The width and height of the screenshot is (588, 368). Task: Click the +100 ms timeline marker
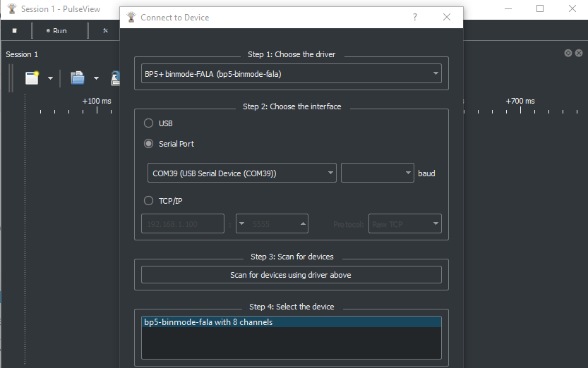[x=97, y=101]
